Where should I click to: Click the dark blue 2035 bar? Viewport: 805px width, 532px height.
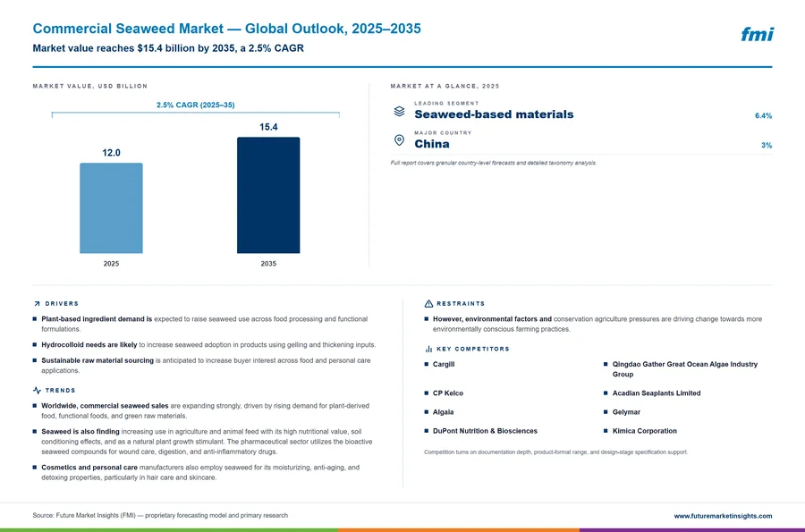pos(268,195)
